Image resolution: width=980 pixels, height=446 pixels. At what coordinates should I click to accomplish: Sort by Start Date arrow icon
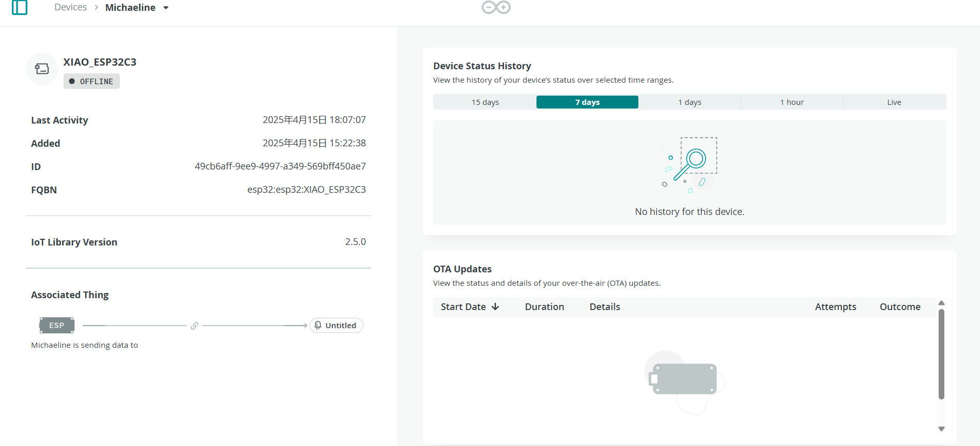[x=495, y=306]
